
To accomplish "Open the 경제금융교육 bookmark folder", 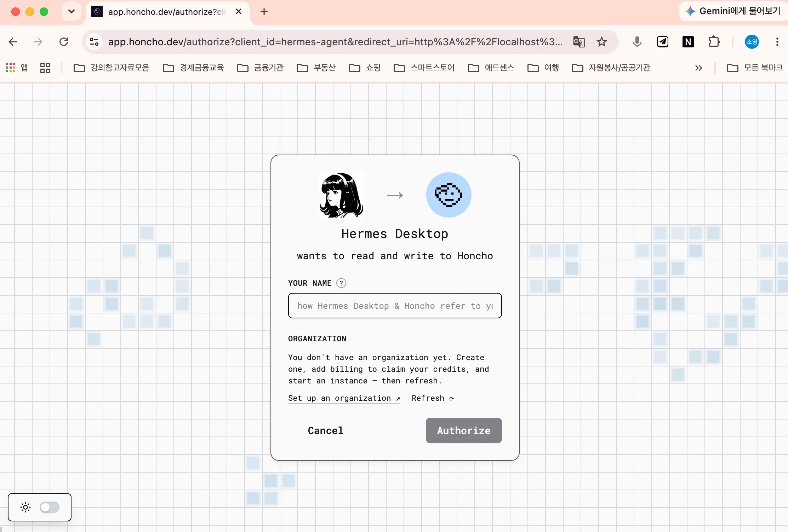I will [193, 68].
